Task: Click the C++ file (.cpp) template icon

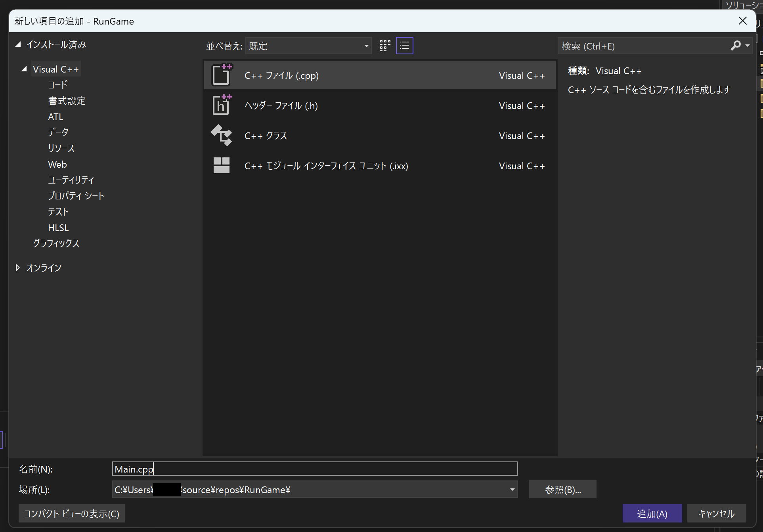Action: [x=221, y=75]
